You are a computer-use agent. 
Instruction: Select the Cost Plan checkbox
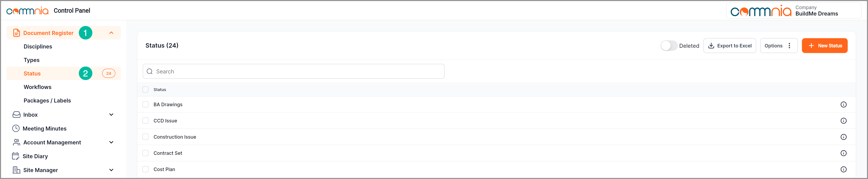point(146,169)
